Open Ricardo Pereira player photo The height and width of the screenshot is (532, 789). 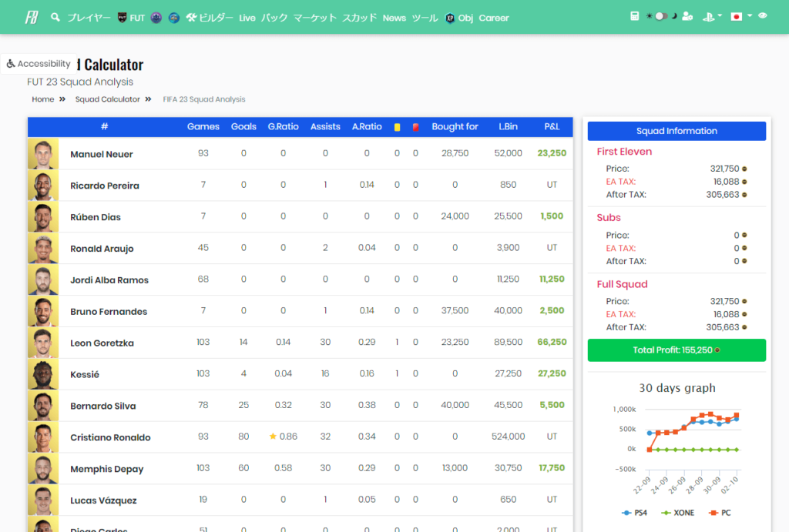[x=43, y=185]
